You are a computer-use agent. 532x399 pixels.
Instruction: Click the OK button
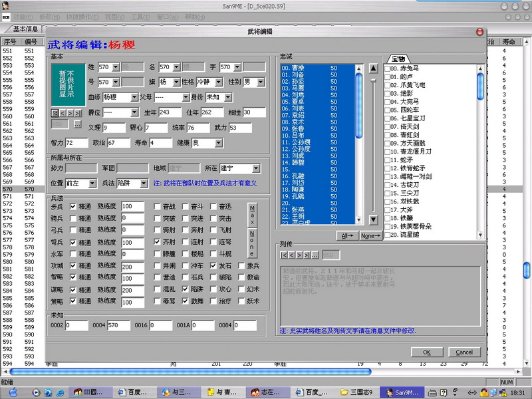(x=427, y=352)
